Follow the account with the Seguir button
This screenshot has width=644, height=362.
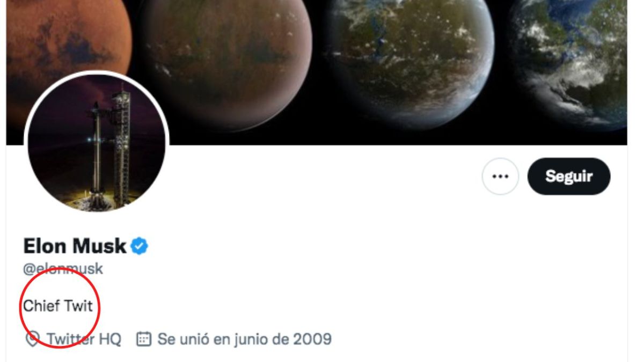[569, 176]
